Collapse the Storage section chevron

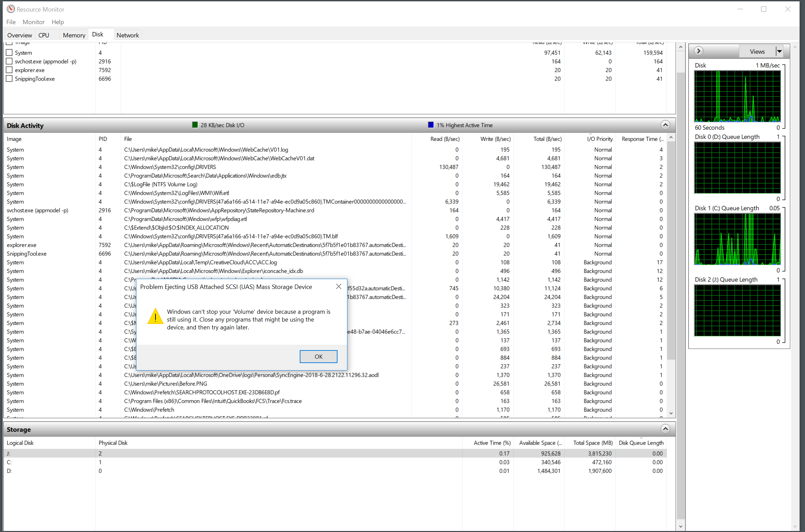point(665,429)
